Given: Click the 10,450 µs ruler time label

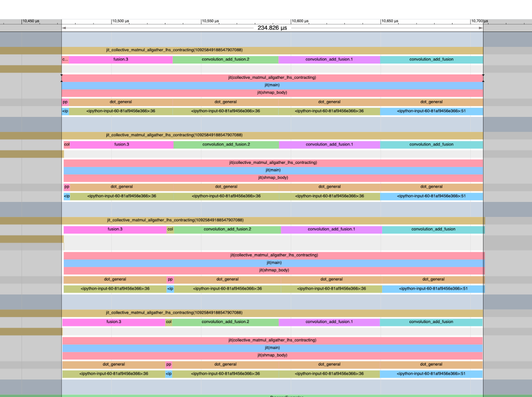Looking at the screenshot, I should (x=31, y=21).
